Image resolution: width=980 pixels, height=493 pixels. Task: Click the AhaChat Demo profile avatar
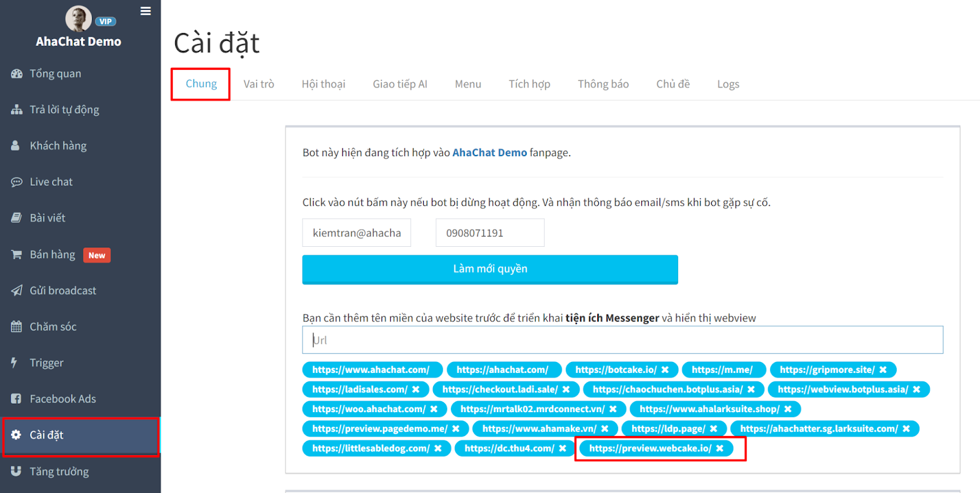[x=78, y=18]
